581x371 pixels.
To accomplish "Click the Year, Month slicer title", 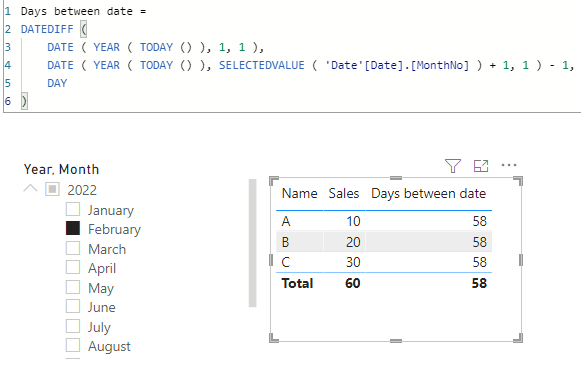I will [x=62, y=169].
